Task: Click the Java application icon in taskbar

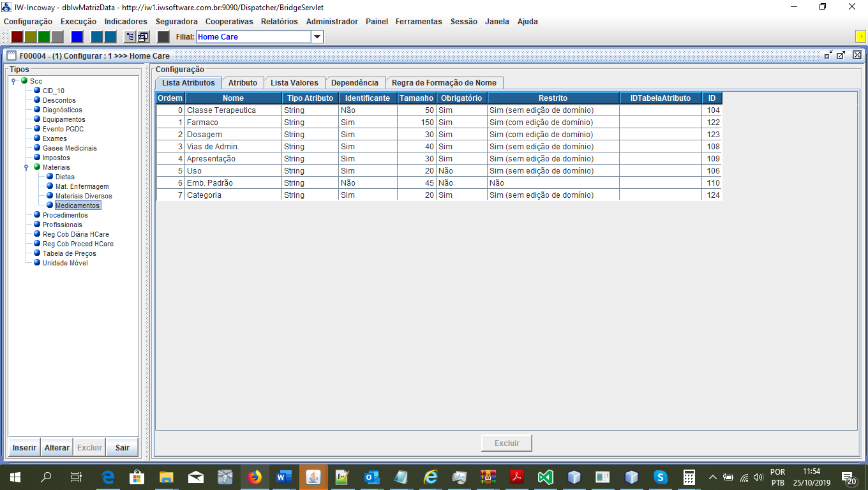Action: [x=313, y=477]
